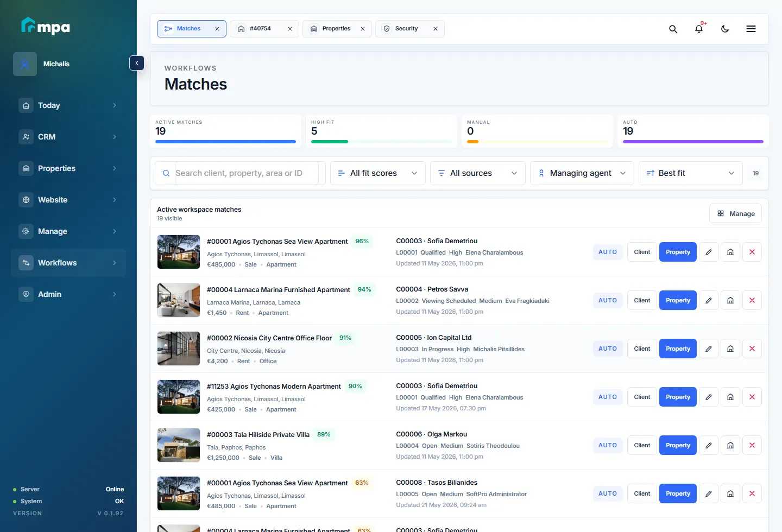Open property icon for Larnaca Marina 94% match
782x532 pixels.
pos(730,300)
